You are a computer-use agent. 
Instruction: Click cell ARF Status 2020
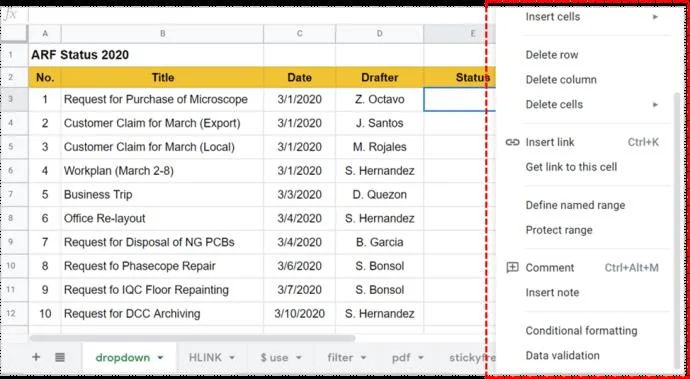pos(80,55)
